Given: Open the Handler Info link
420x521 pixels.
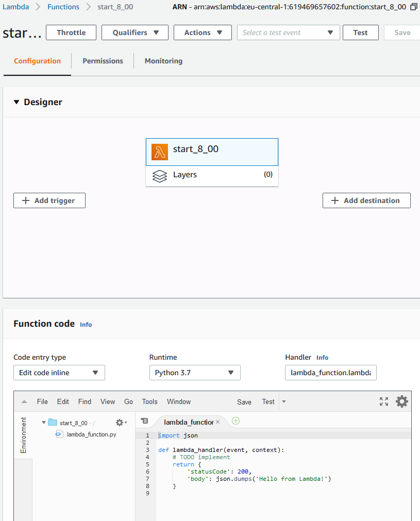Looking at the screenshot, I should coord(322,358).
